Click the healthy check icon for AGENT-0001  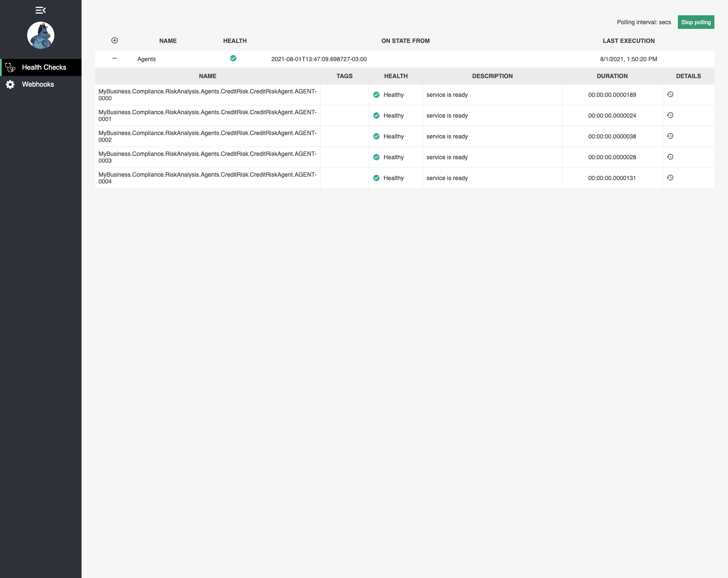376,116
